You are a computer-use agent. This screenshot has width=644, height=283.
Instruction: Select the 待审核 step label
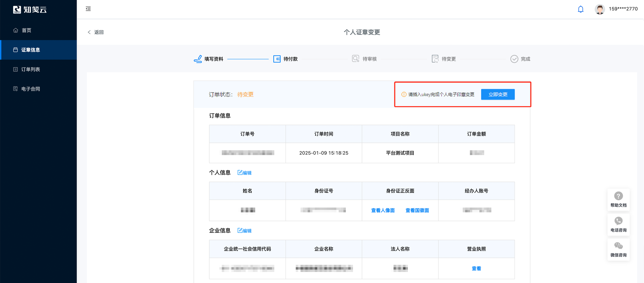[x=370, y=59]
